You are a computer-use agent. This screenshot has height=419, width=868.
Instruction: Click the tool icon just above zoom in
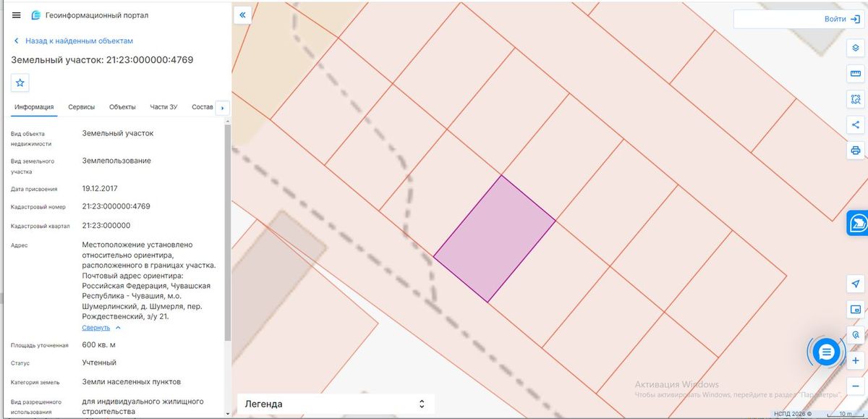point(856,335)
